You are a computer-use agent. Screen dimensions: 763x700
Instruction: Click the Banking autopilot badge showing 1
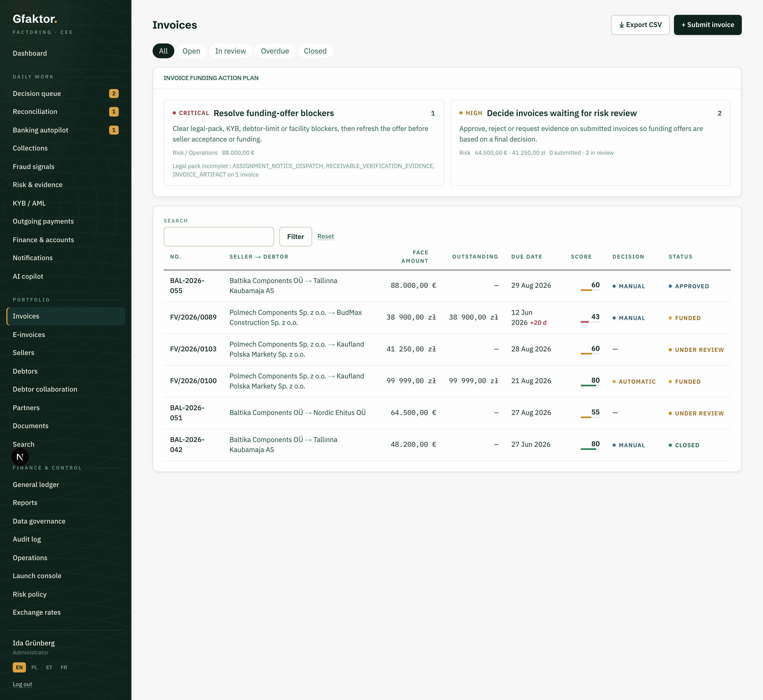114,130
